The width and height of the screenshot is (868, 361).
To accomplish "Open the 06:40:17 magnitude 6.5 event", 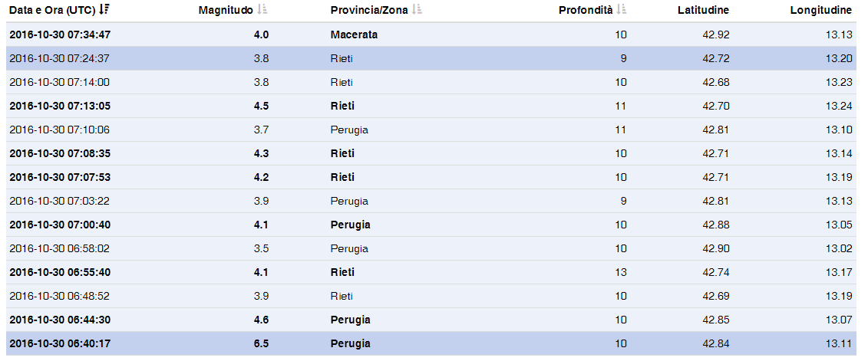I will (60, 343).
